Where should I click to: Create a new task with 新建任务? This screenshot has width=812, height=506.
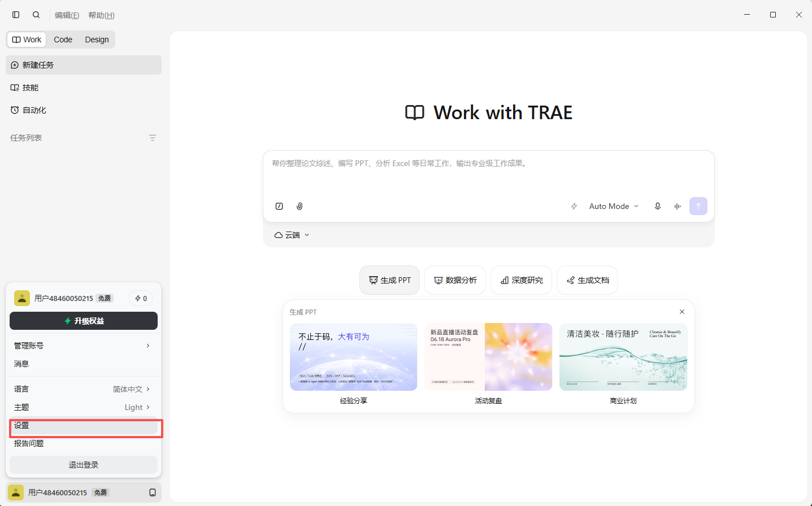point(84,65)
